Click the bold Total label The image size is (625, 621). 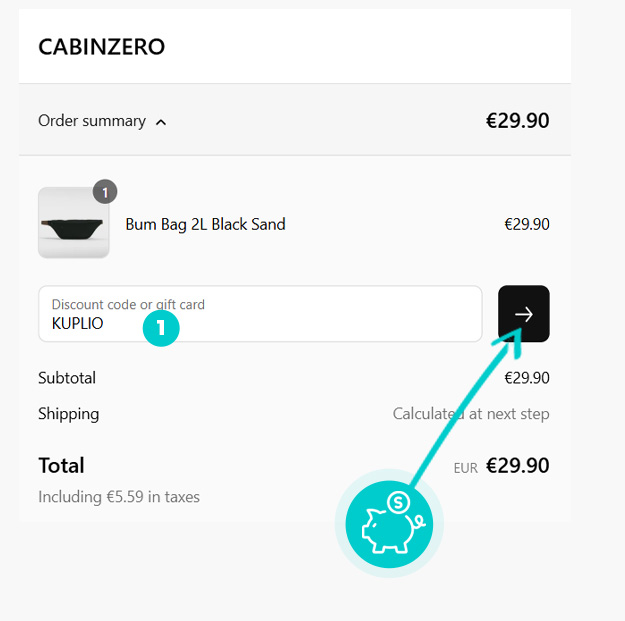click(x=61, y=465)
